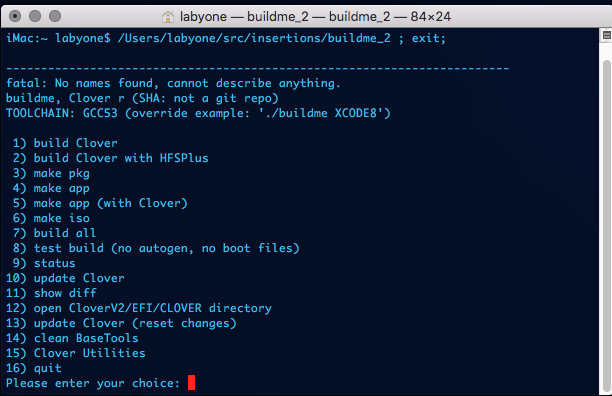Click the red cursor after 'Please enter your choice:'
The width and height of the screenshot is (612, 396).
coord(191,383)
